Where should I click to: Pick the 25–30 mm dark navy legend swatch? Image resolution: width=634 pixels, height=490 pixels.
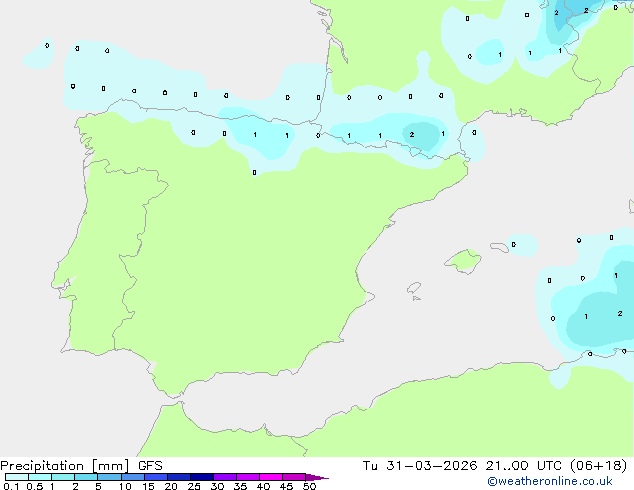coord(202,477)
